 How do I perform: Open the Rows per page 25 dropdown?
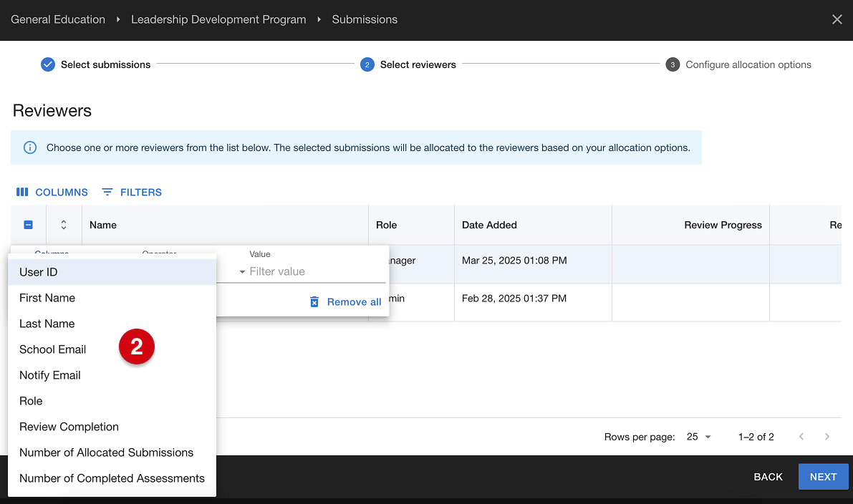click(x=699, y=437)
